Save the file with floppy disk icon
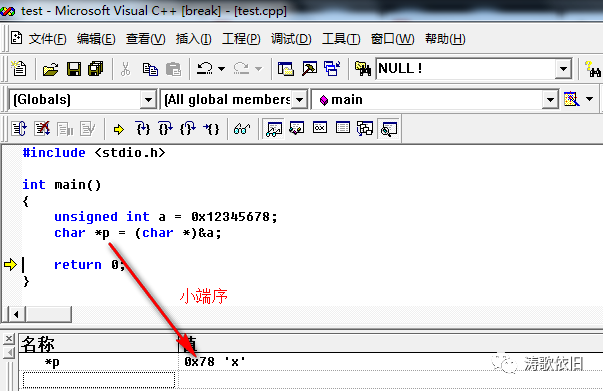603x391 pixels. pos(73,69)
